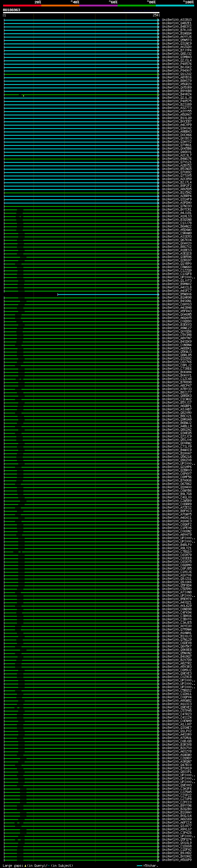
Task: Select hit UniRef100_Q7N193
Action: pos(177,206)
